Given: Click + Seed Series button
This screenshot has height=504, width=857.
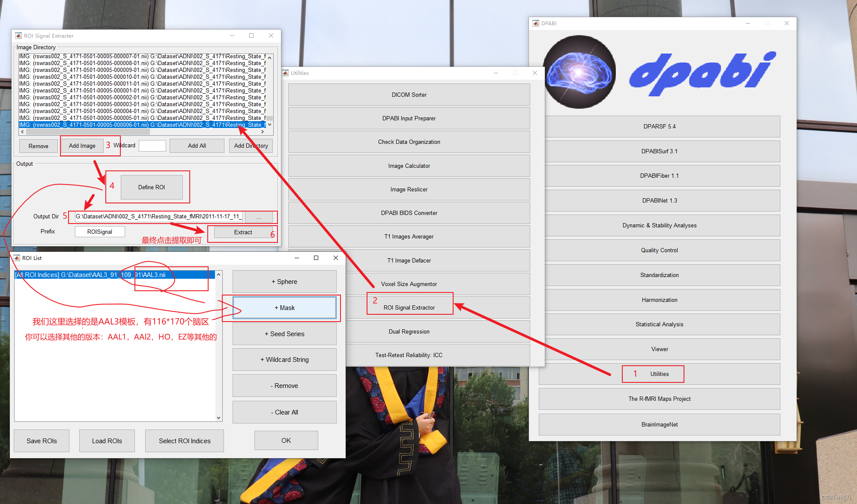Looking at the screenshot, I should tap(284, 334).
